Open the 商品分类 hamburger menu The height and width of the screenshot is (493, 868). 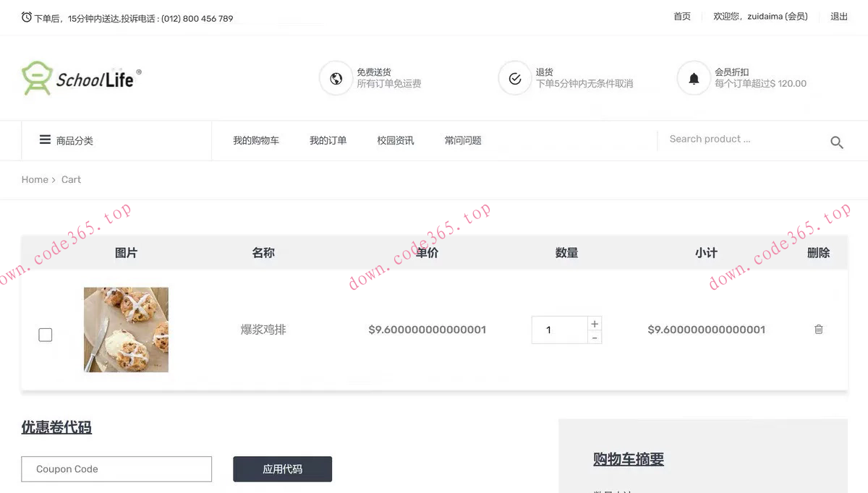click(x=44, y=140)
